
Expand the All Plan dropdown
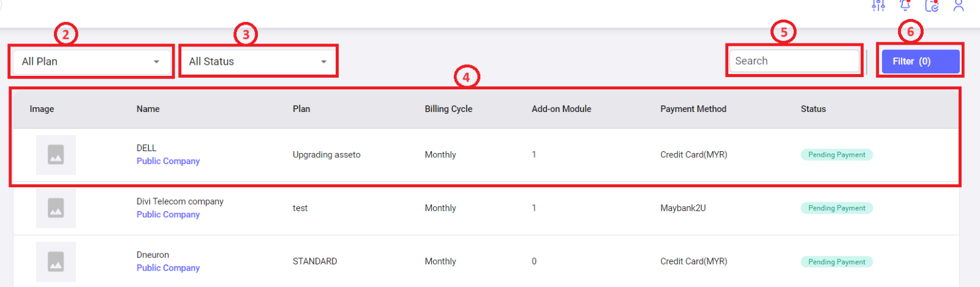coord(92,61)
